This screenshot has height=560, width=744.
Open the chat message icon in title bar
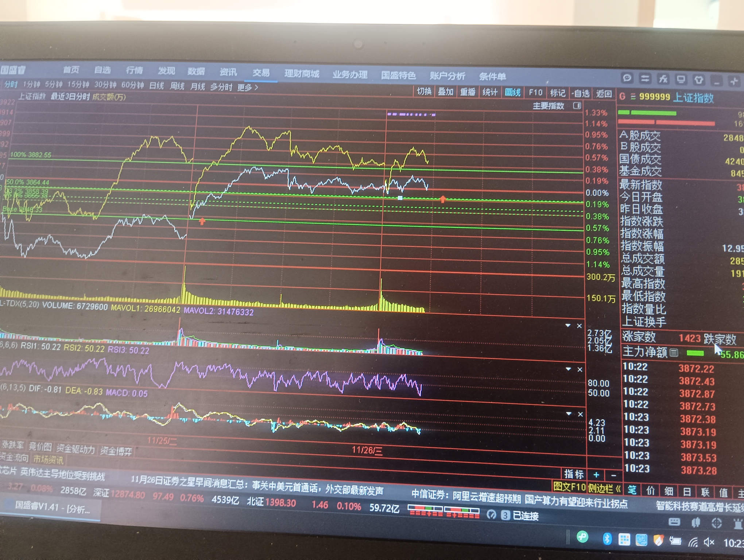coord(627,78)
